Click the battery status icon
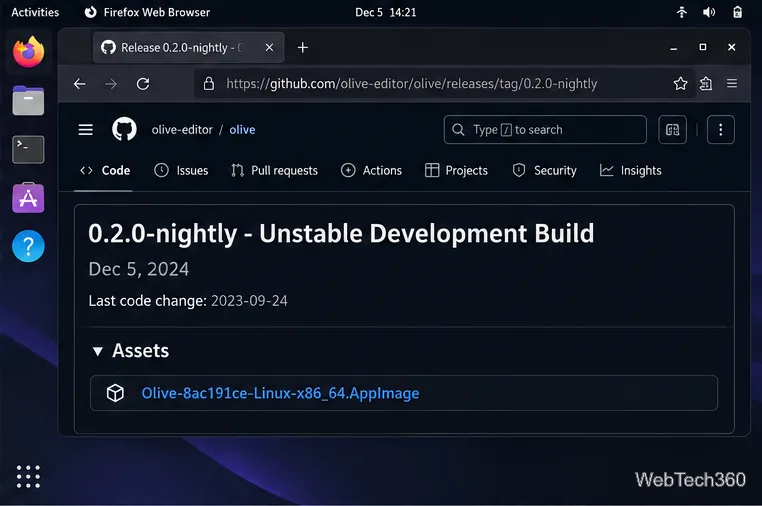This screenshot has width=762, height=506. 737,12
